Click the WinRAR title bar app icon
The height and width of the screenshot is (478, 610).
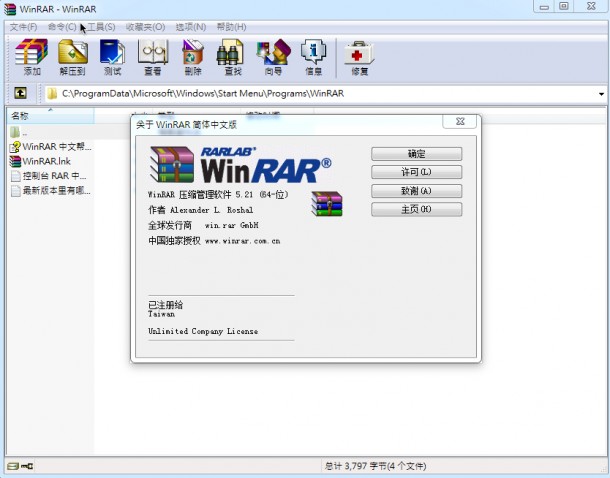point(10,9)
